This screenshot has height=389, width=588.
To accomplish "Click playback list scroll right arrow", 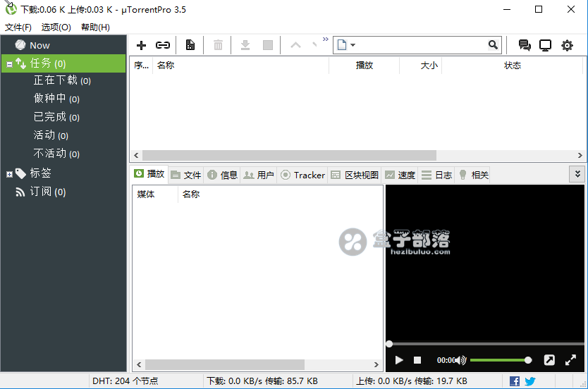I will (376, 364).
